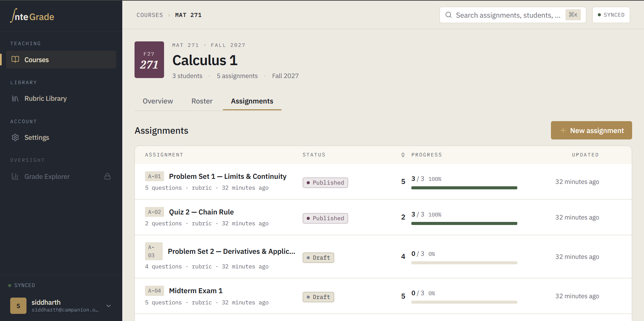The width and height of the screenshot is (644, 321).
Task: Click Draft status of Midterm Exam 1
Action: (x=318, y=297)
